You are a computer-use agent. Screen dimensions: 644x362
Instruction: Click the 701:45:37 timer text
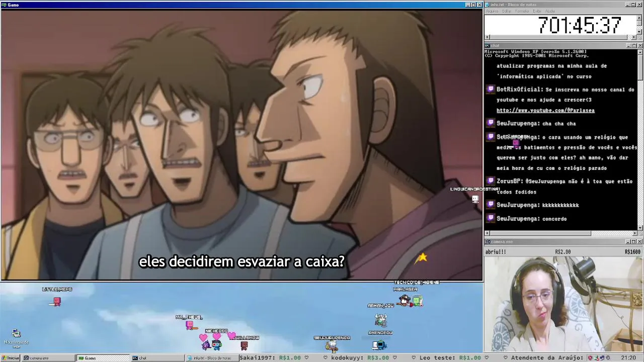pos(580,25)
